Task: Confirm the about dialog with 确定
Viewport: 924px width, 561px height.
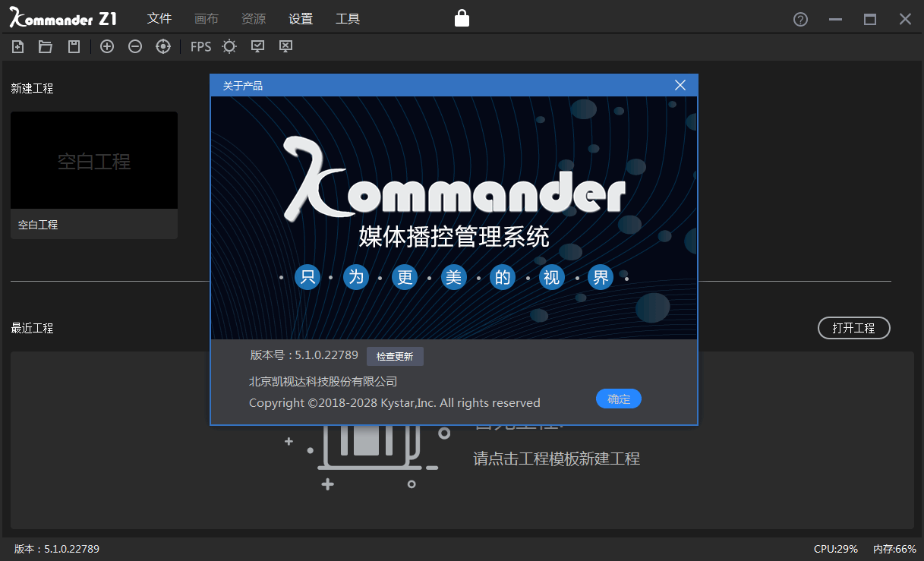Action: click(618, 399)
